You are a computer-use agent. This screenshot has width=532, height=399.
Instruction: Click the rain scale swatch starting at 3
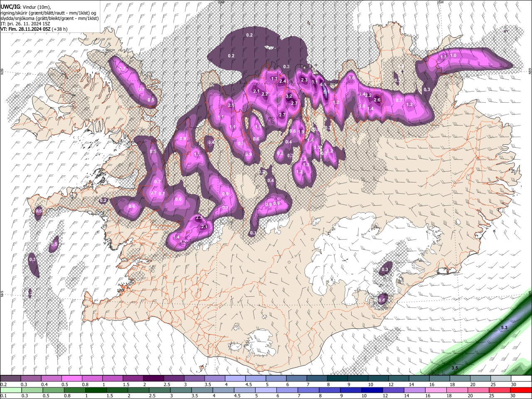[x=180, y=390]
